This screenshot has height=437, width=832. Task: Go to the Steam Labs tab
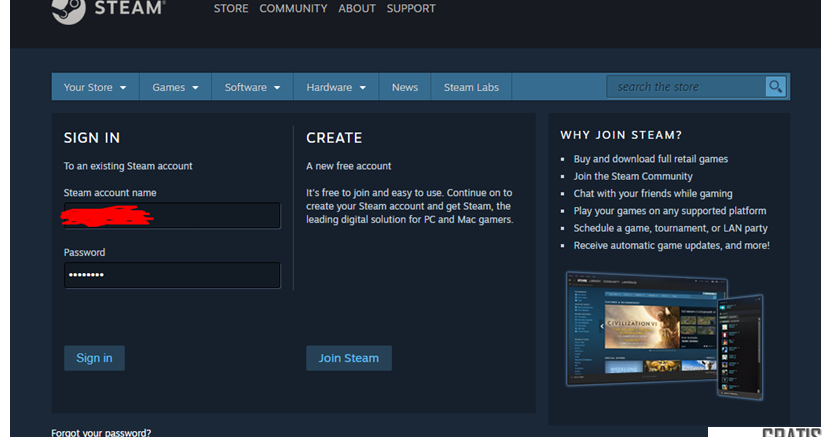471,87
